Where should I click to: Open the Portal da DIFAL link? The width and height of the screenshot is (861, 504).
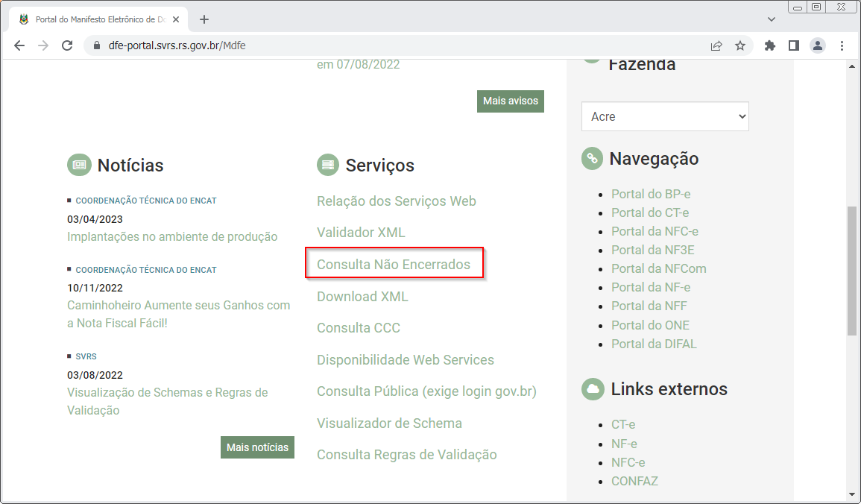point(654,344)
